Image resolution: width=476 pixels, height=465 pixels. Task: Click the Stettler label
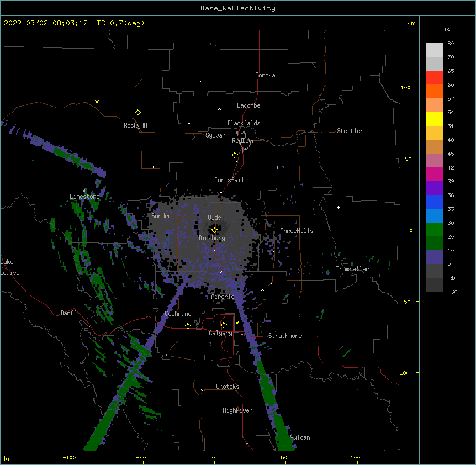[350, 131]
